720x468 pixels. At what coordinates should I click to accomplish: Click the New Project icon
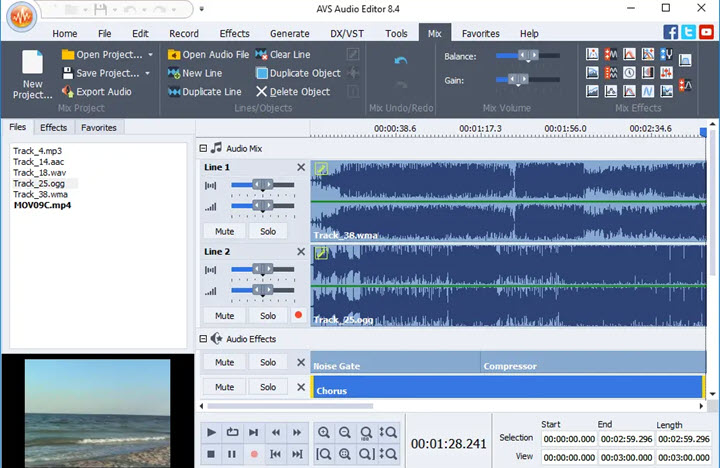pos(32,64)
